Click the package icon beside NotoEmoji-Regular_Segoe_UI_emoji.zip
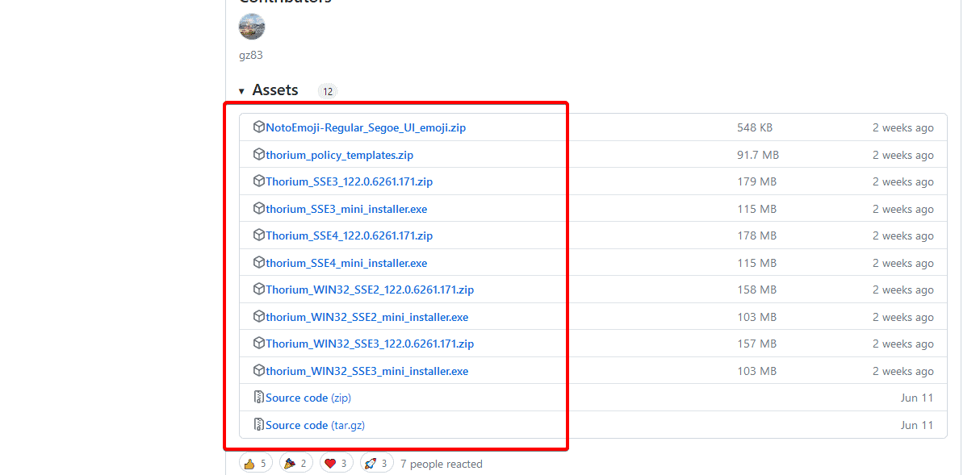Image resolution: width=980 pixels, height=475 pixels. pyautogui.click(x=259, y=127)
